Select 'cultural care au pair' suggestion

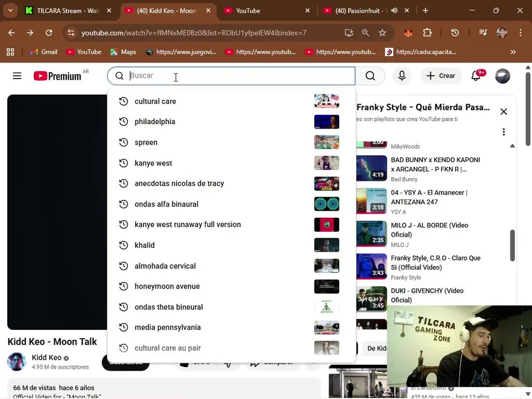click(232, 348)
